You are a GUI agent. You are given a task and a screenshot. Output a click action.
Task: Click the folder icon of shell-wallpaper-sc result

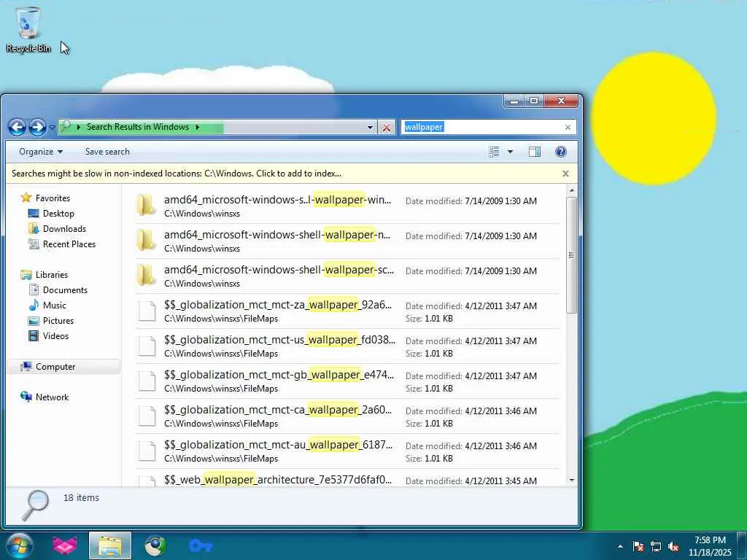pyautogui.click(x=146, y=275)
